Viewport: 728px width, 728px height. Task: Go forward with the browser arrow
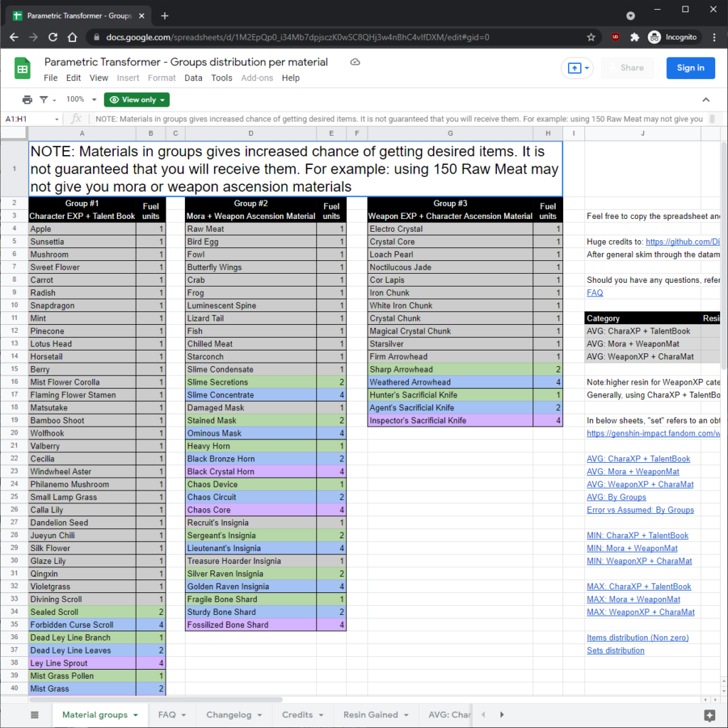click(x=33, y=37)
